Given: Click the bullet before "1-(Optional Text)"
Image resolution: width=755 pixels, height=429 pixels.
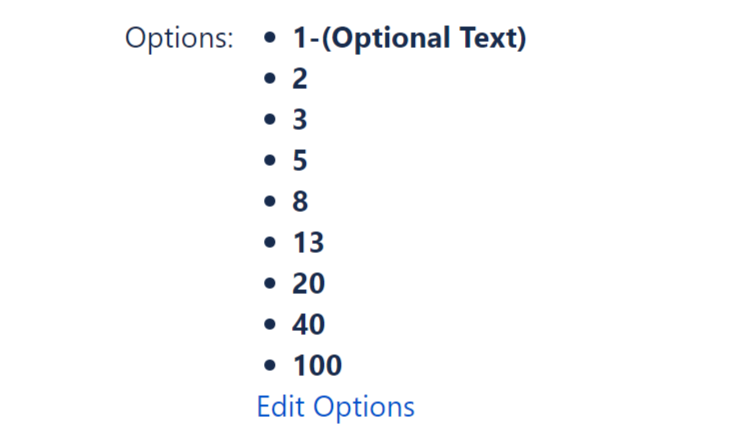Looking at the screenshot, I should [269, 39].
